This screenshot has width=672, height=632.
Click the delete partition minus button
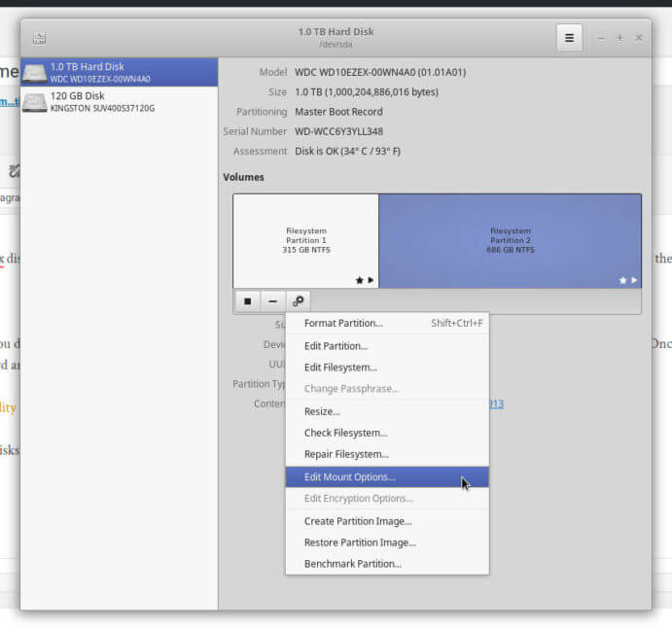[273, 301]
